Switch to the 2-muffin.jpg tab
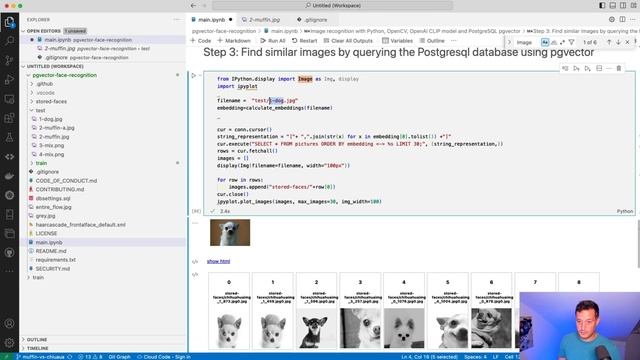640x360 pixels. tap(264, 20)
